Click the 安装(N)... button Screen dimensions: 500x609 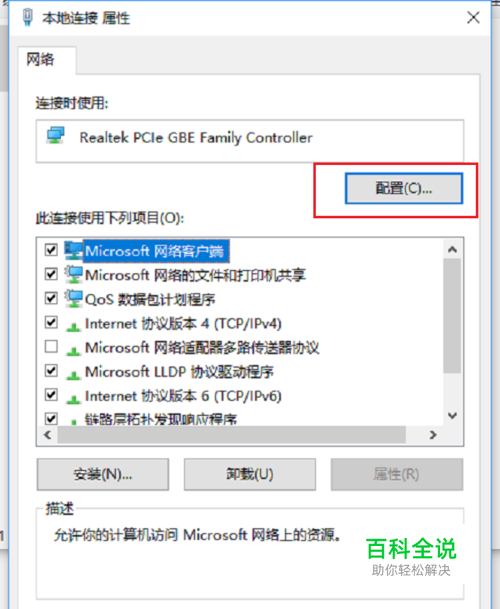click(x=103, y=474)
